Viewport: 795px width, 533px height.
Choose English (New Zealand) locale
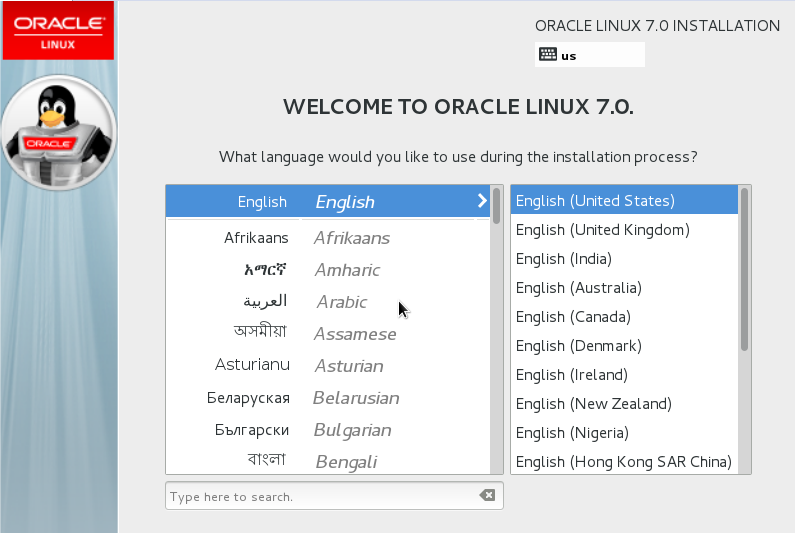tap(624, 404)
